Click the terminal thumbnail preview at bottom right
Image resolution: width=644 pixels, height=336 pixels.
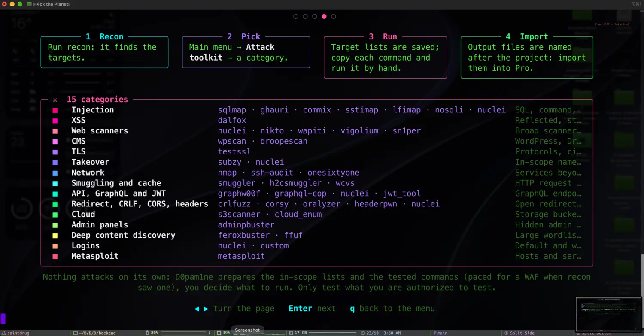[608, 314]
